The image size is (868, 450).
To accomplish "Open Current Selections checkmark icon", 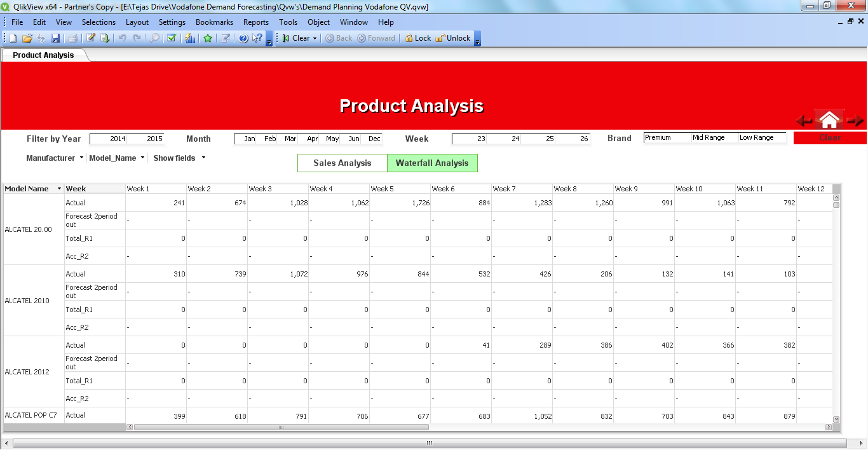I will click(171, 38).
